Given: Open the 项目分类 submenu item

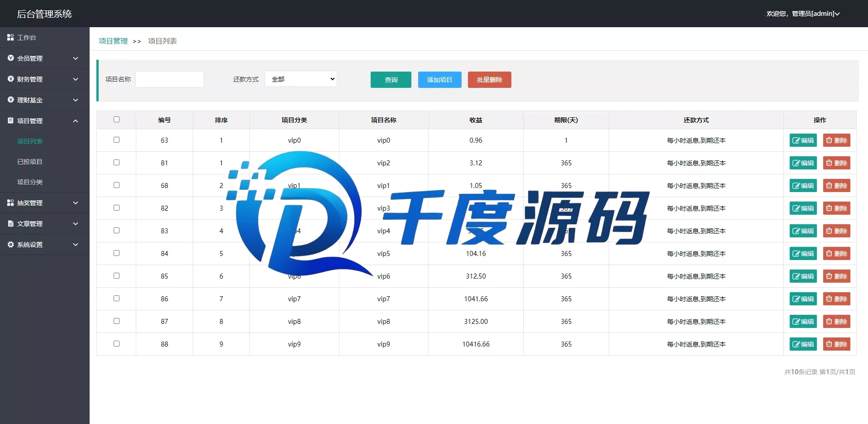Looking at the screenshot, I should [x=30, y=182].
